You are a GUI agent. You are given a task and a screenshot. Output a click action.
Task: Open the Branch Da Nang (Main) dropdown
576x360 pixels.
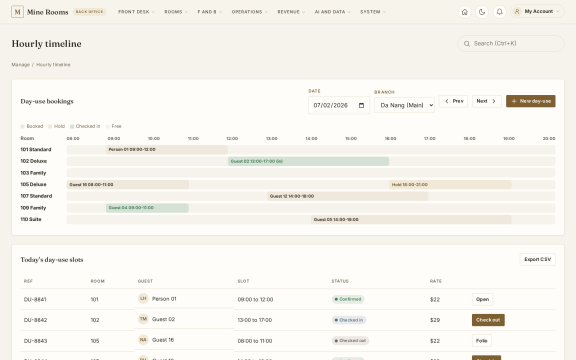click(x=404, y=105)
